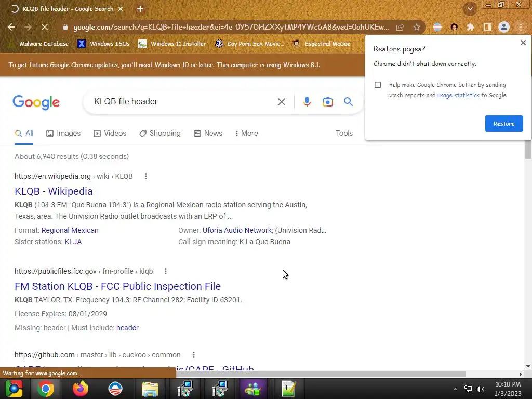This screenshot has height=399, width=532.
Task: Expand tab search dropdown arrow
Action: [x=470, y=9]
